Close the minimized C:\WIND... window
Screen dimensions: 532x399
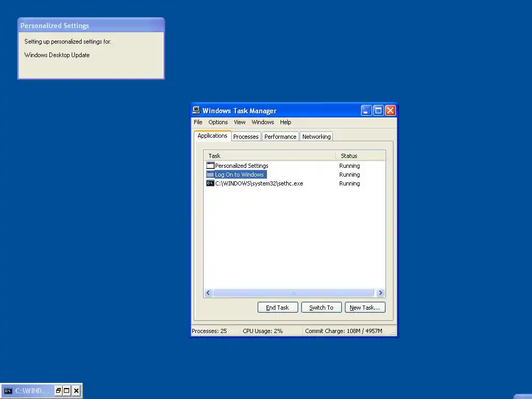pos(76,391)
